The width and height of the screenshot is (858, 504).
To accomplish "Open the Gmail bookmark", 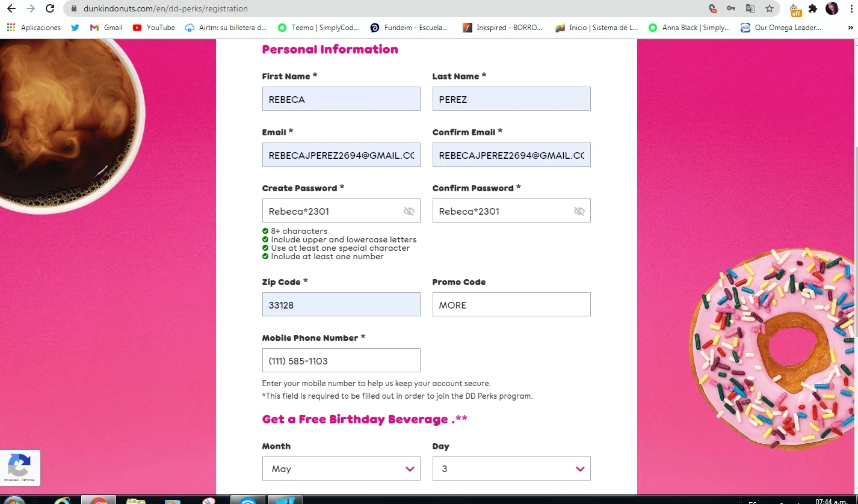I will tap(106, 28).
